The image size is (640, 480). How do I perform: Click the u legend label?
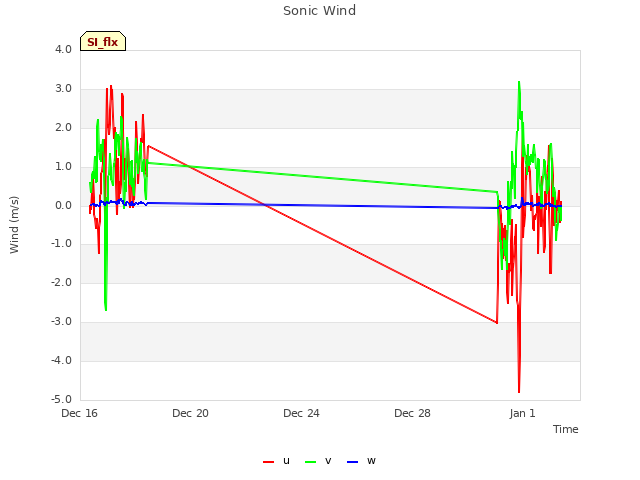coord(286,461)
